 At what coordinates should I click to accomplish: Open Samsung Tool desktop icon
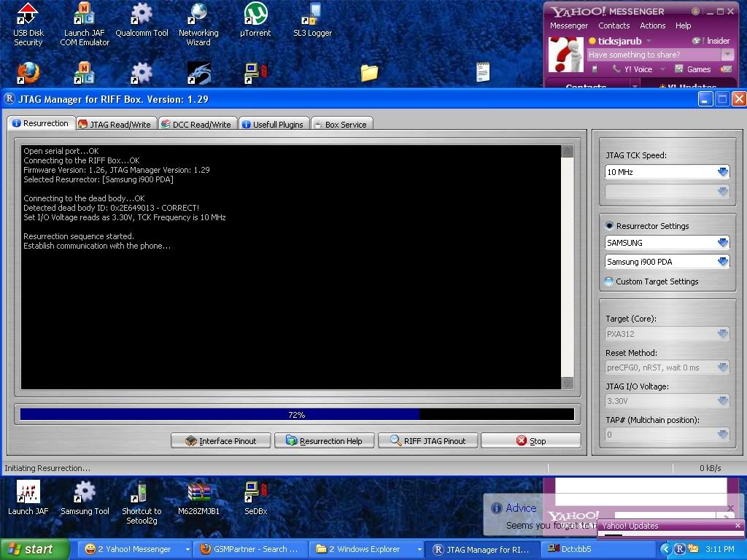pyautogui.click(x=85, y=498)
